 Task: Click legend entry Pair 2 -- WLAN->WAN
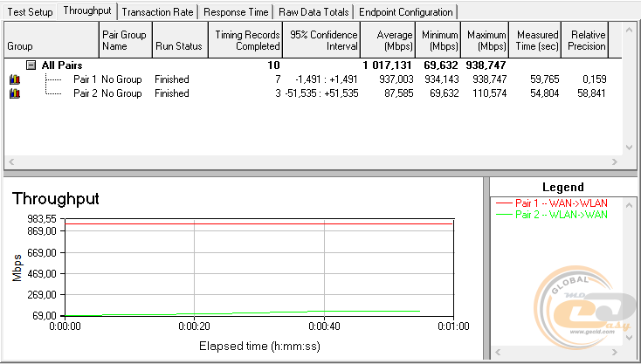click(x=551, y=215)
